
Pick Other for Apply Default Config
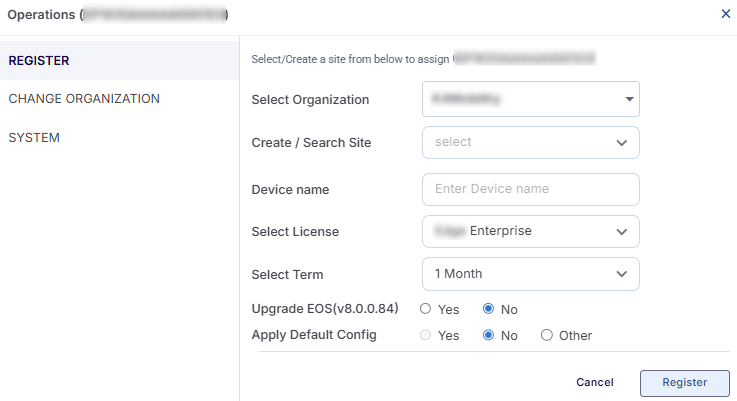[546, 335]
